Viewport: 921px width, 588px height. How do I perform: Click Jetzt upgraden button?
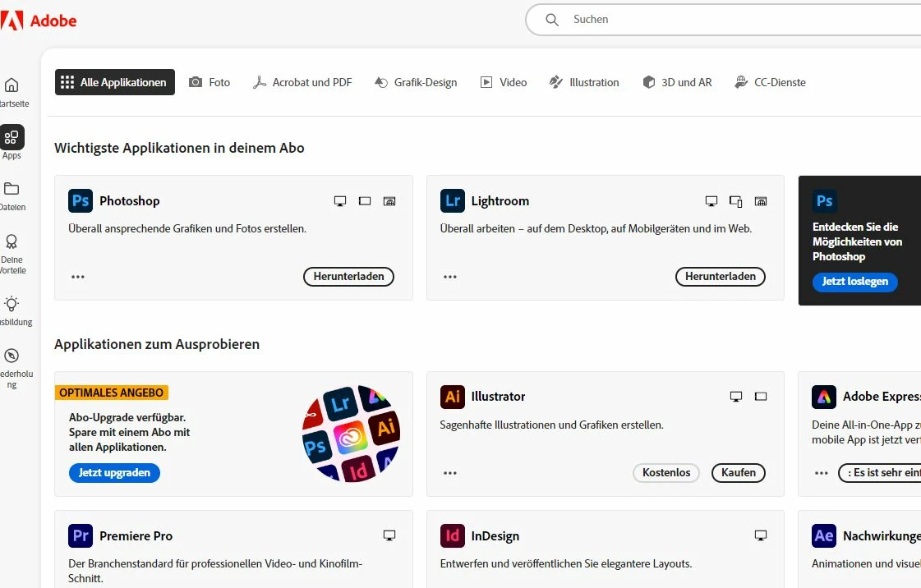click(x=114, y=473)
